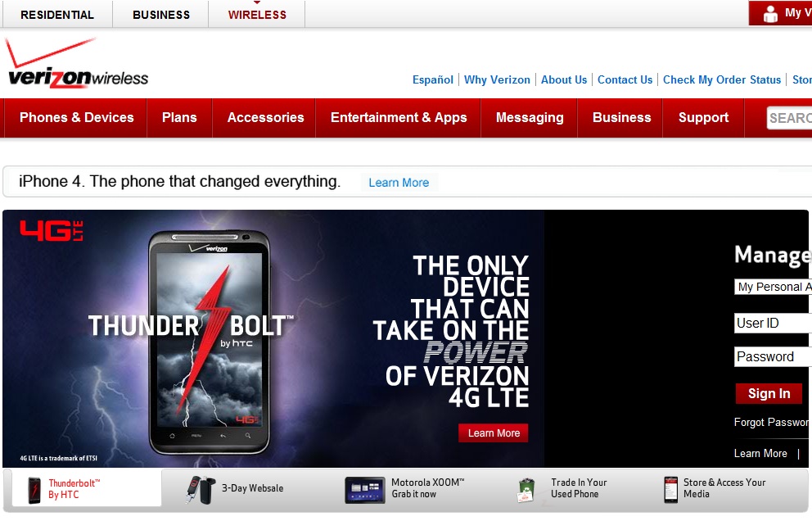Focus the User ID input field
This screenshot has height=521, width=812.
click(773, 323)
